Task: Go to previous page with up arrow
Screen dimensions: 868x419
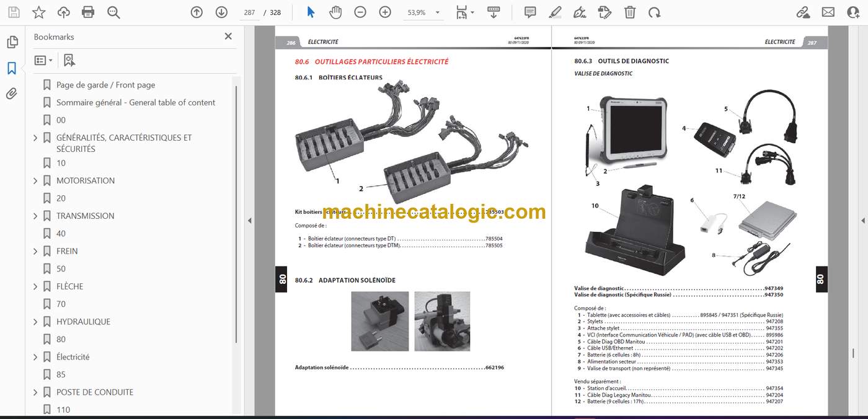Action: [197, 12]
